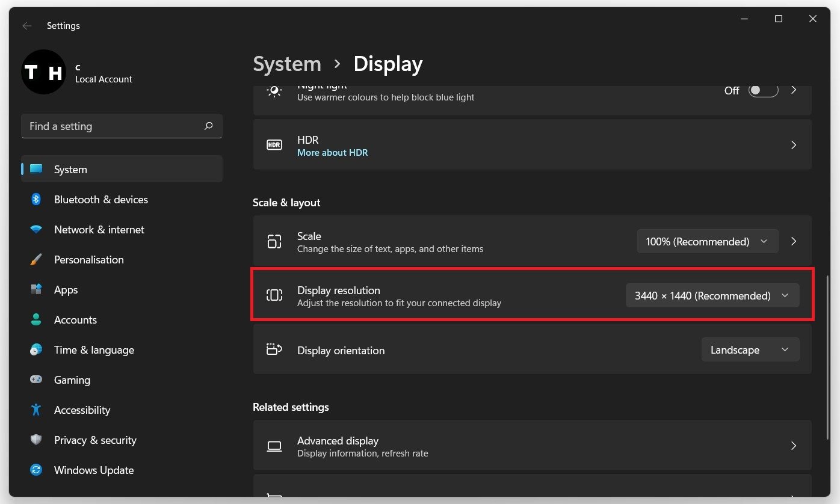Navigate to System in breadcrumb
The height and width of the screenshot is (504, 840).
[287, 64]
